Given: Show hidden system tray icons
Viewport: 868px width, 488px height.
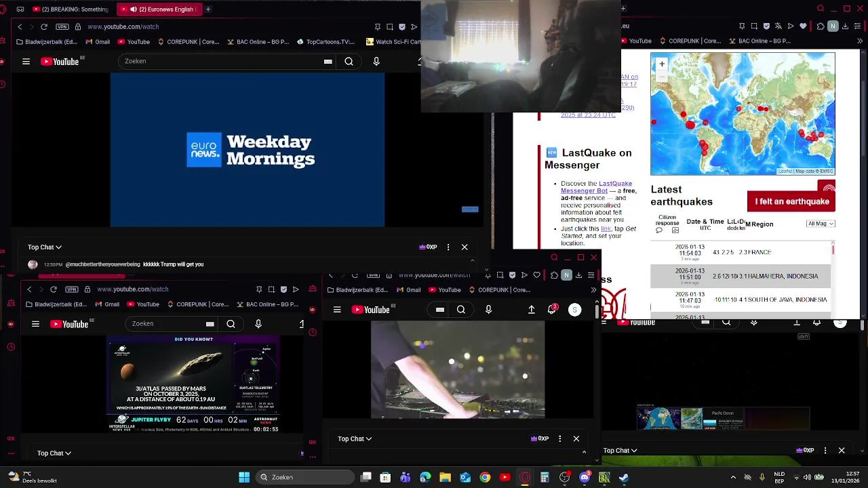Looking at the screenshot, I should click(733, 477).
